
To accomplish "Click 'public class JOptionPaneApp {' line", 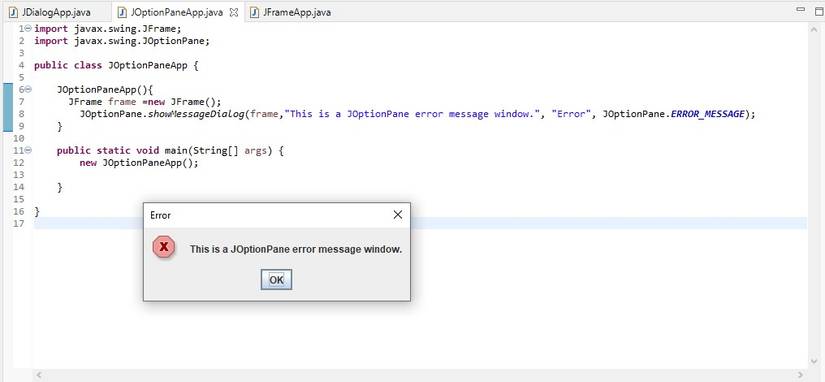I will [116, 65].
